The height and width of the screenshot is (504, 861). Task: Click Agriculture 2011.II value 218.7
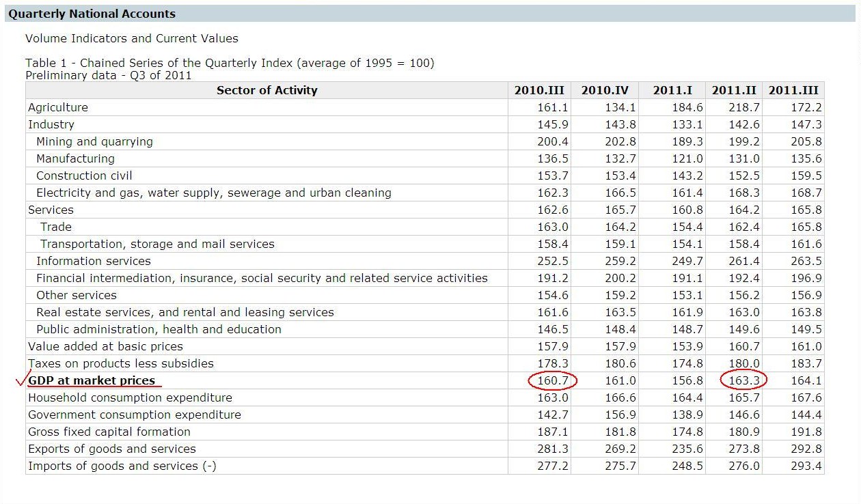point(744,107)
